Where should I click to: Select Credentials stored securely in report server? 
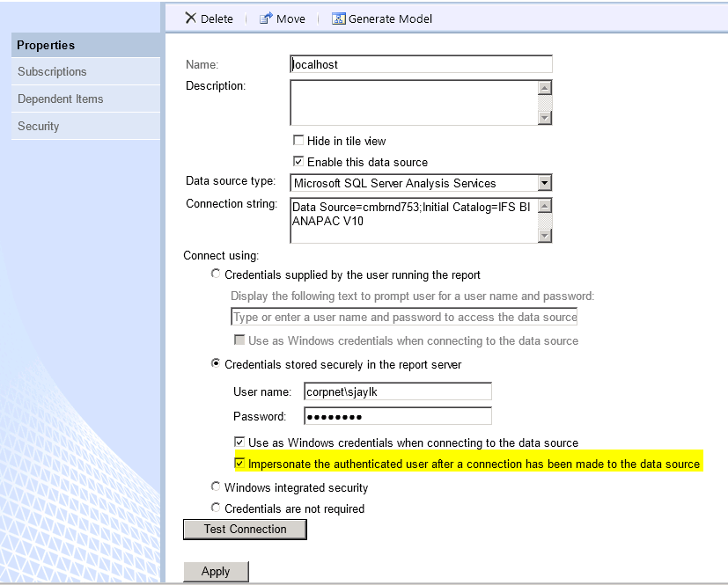coord(216,363)
